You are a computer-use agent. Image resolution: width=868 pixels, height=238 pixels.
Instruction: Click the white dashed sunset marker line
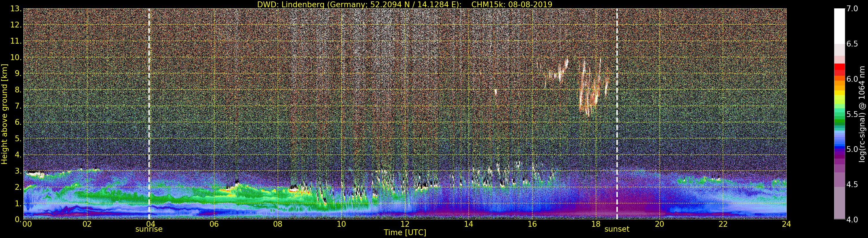617,114
